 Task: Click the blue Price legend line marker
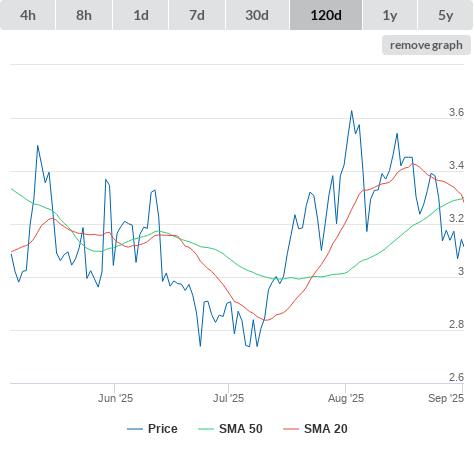click(135, 429)
